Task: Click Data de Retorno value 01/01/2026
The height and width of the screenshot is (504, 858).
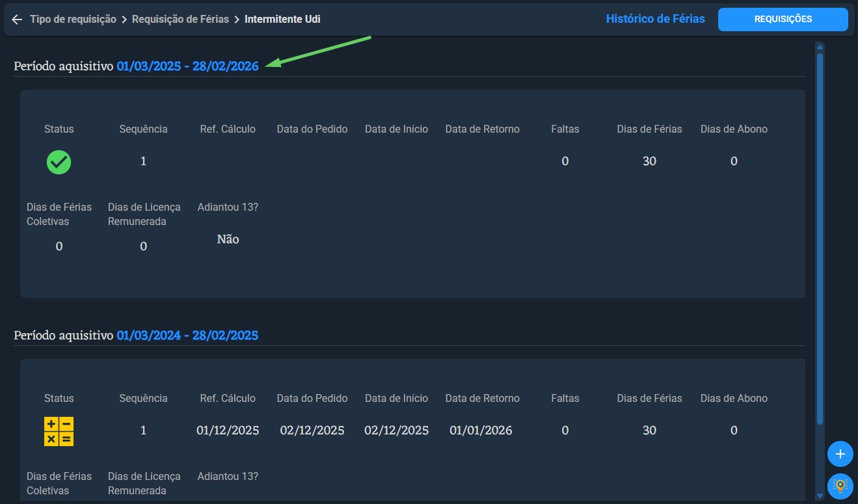Action: click(481, 431)
